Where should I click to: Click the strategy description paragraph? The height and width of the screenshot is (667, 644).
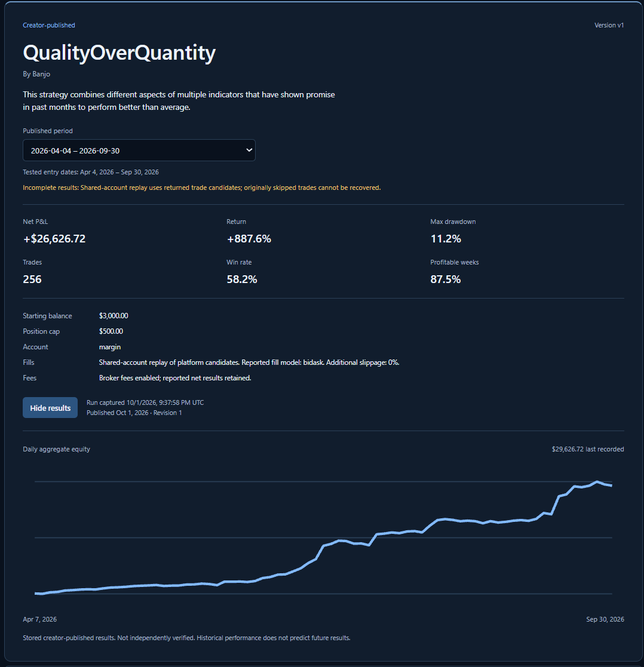click(x=179, y=101)
